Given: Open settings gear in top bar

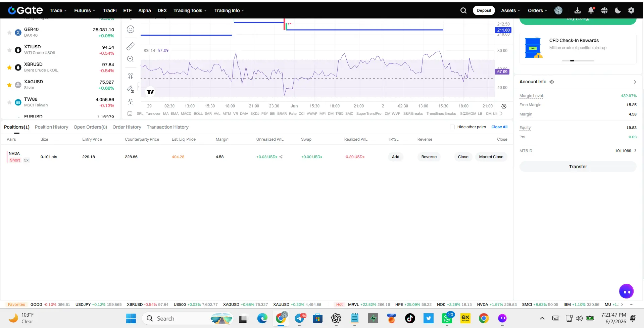Looking at the screenshot, I should [631, 10].
